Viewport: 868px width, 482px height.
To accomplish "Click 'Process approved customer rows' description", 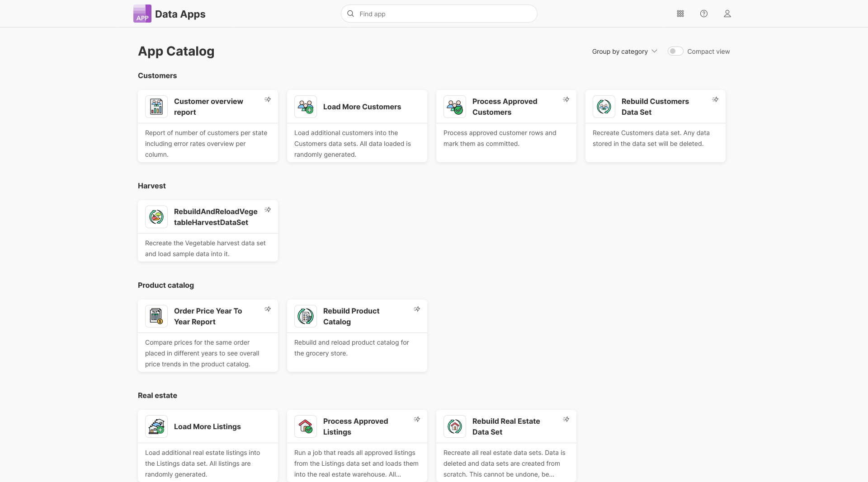I will pyautogui.click(x=500, y=138).
